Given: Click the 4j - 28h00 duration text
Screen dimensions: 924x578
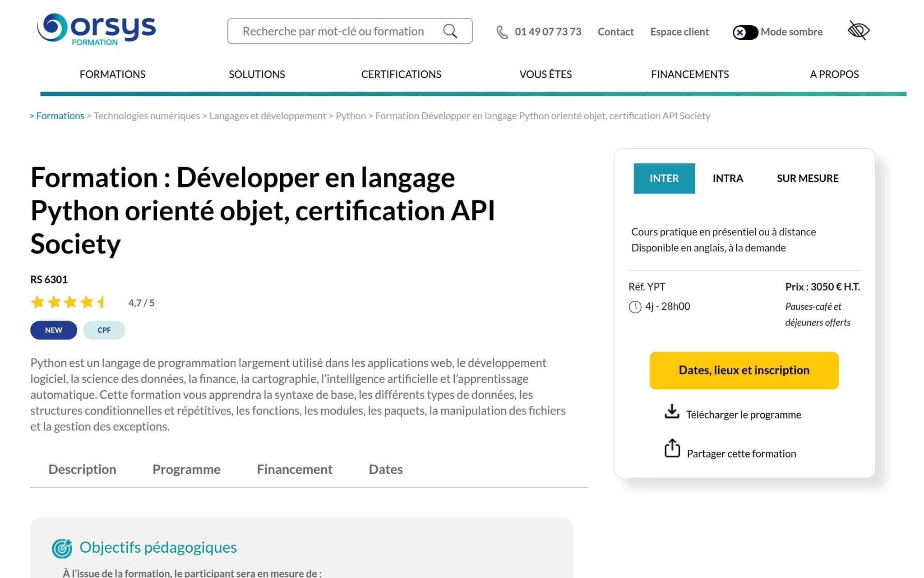Looking at the screenshot, I should [668, 306].
